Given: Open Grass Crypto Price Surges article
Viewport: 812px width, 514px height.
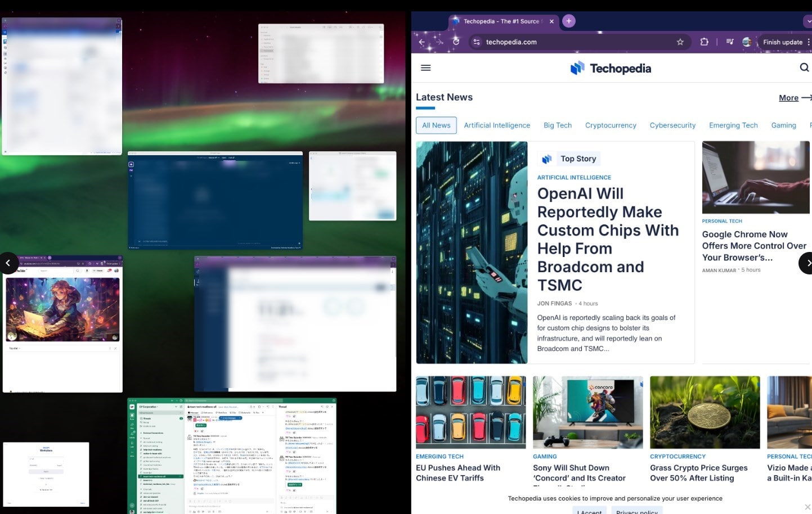Looking at the screenshot, I should click(699, 473).
